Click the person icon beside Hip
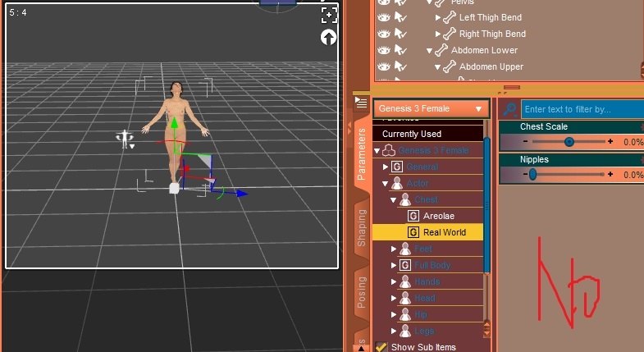The image size is (644, 352). (x=405, y=314)
